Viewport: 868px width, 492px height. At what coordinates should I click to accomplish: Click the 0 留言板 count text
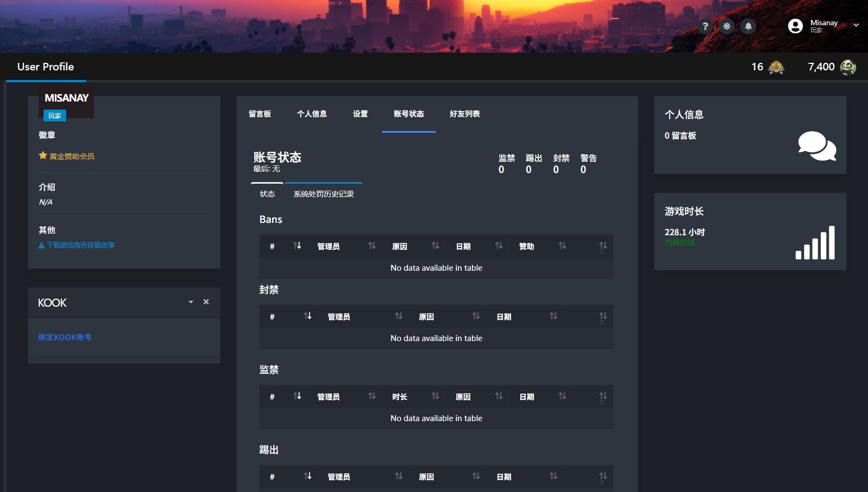[x=680, y=135]
